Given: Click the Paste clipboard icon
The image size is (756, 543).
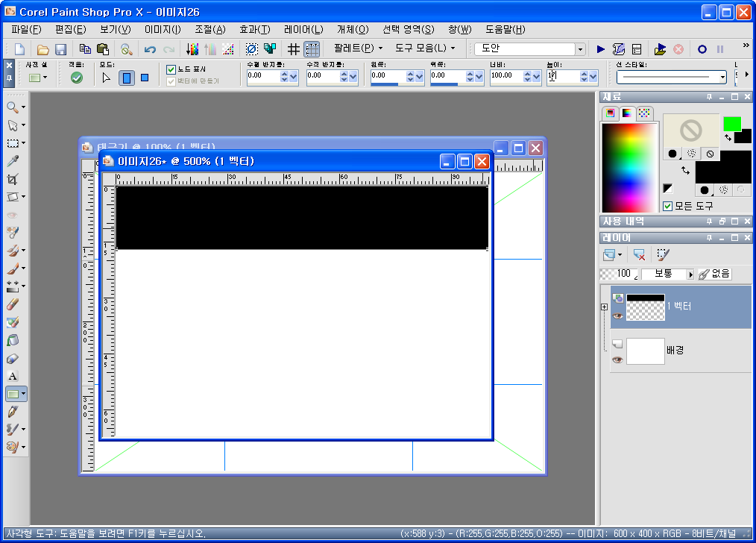Looking at the screenshot, I should (103, 48).
